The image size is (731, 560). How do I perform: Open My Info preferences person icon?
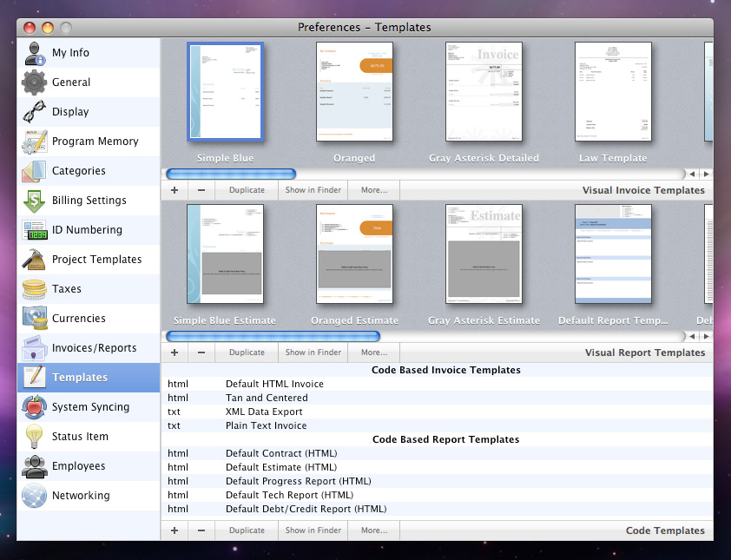click(x=35, y=53)
